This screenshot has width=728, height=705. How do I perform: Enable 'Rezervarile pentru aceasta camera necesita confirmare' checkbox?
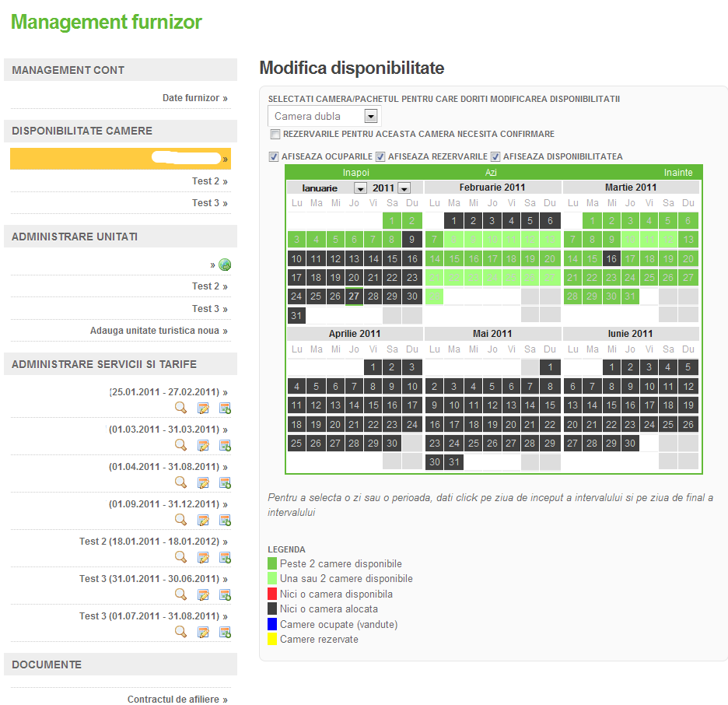coord(274,135)
